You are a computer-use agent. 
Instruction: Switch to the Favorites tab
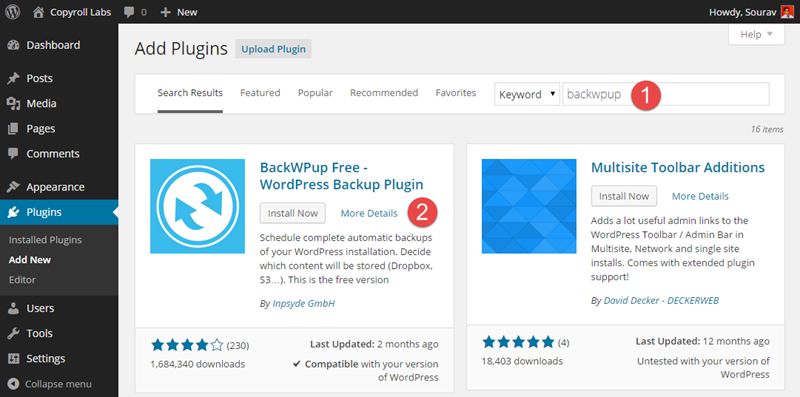coord(456,93)
